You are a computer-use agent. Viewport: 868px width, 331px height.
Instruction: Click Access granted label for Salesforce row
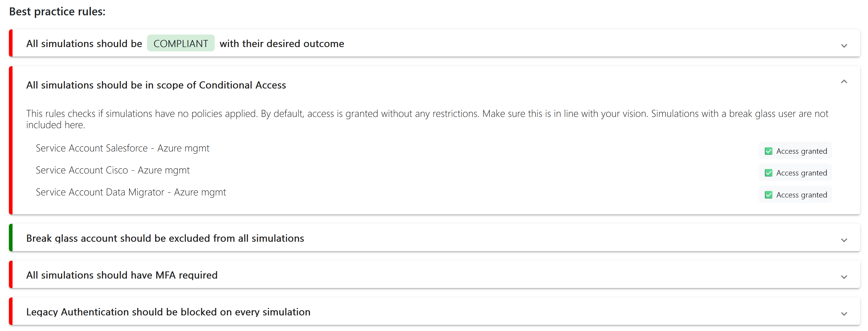pyautogui.click(x=801, y=151)
